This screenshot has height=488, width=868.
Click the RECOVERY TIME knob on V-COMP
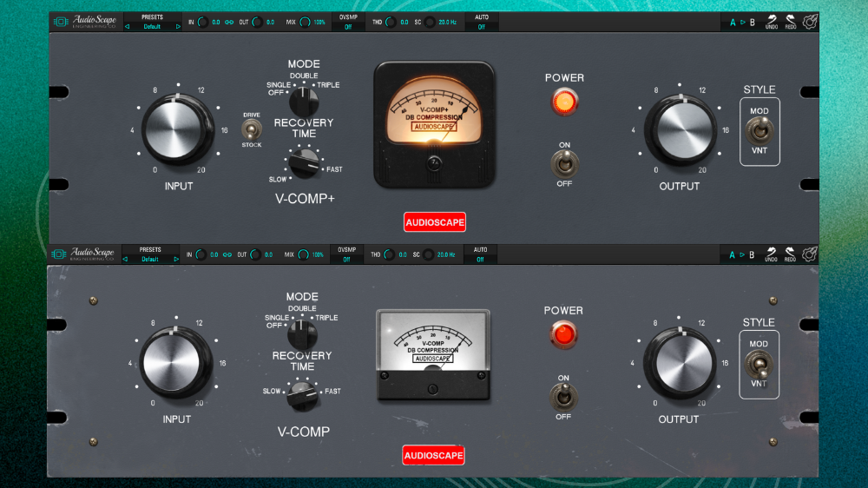(x=302, y=397)
